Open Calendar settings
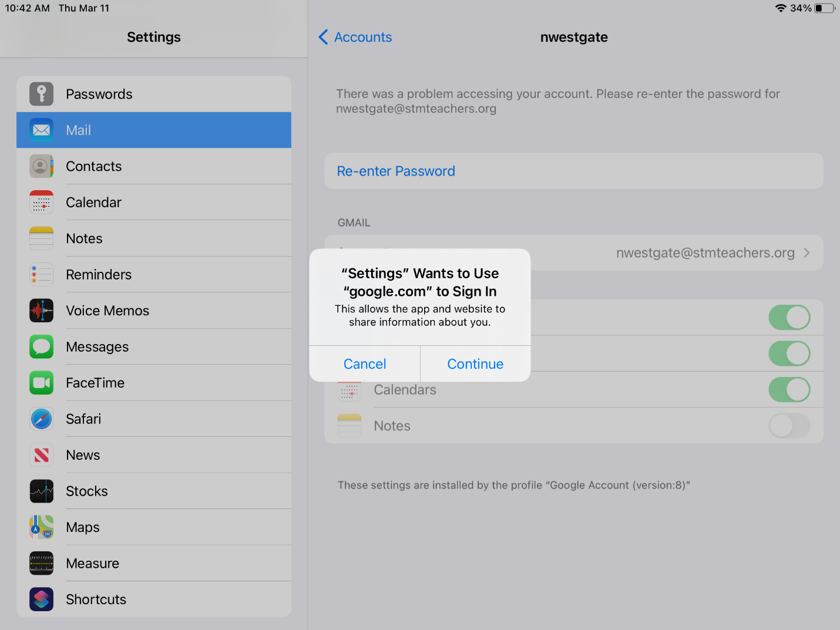The width and height of the screenshot is (840, 630). click(154, 203)
